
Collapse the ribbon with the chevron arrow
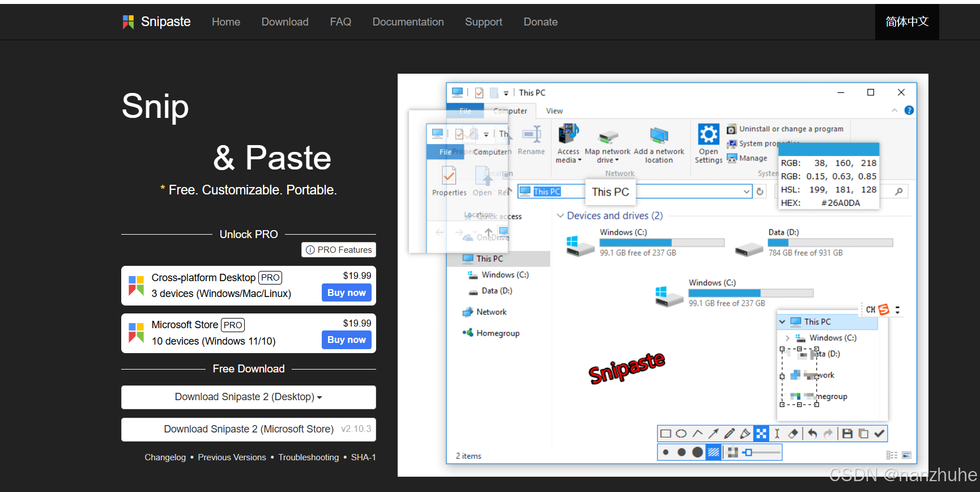tap(894, 111)
